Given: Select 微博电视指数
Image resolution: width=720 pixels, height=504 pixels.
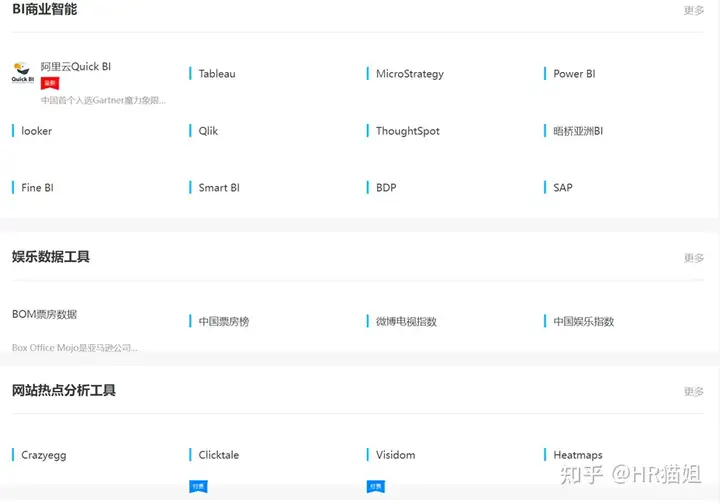Looking at the screenshot, I should tap(406, 321).
